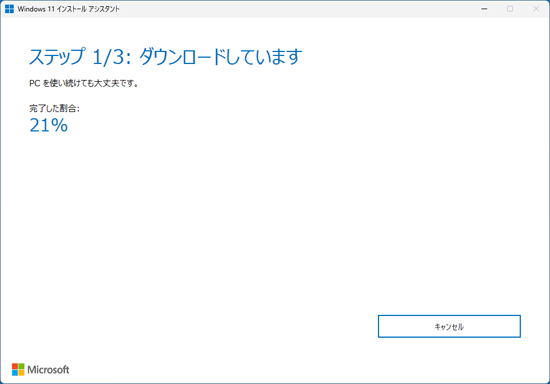Click the キャンセル button
550x384 pixels.
click(x=449, y=326)
